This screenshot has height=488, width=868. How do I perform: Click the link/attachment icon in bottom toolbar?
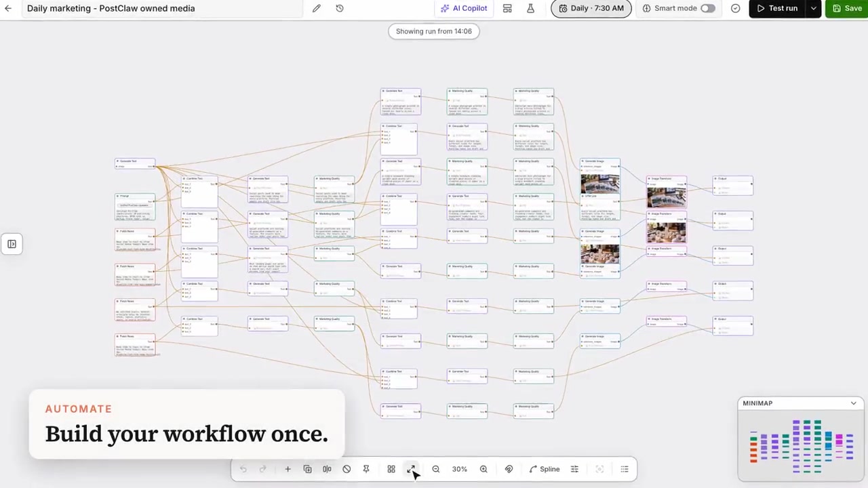pos(509,469)
